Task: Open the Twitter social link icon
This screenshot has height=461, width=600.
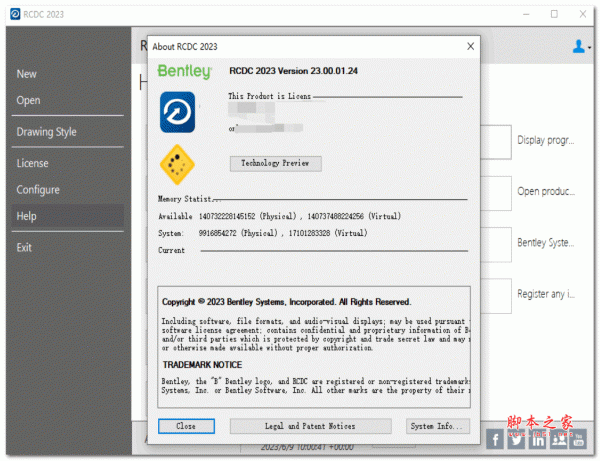Action: [x=517, y=439]
